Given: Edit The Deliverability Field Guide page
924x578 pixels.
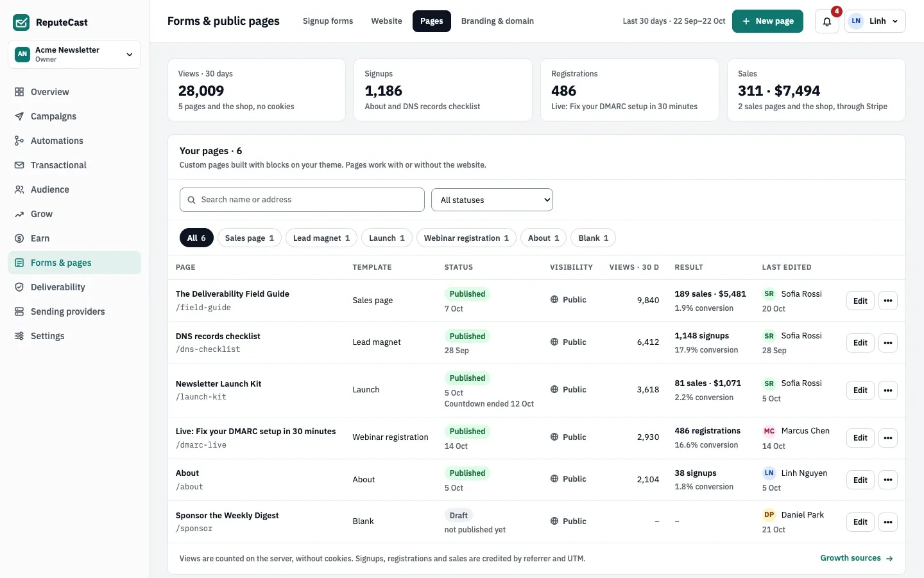Looking at the screenshot, I should [860, 301].
